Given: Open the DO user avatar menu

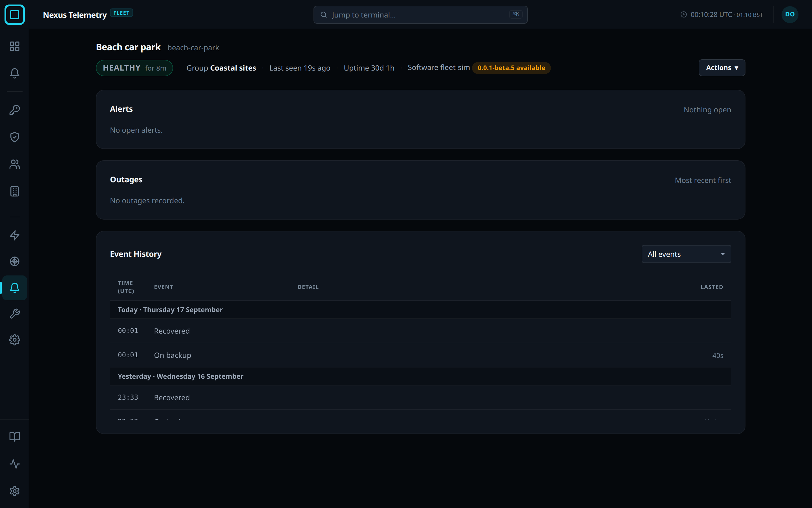Looking at the screenshot, I should tap(790, 14).
